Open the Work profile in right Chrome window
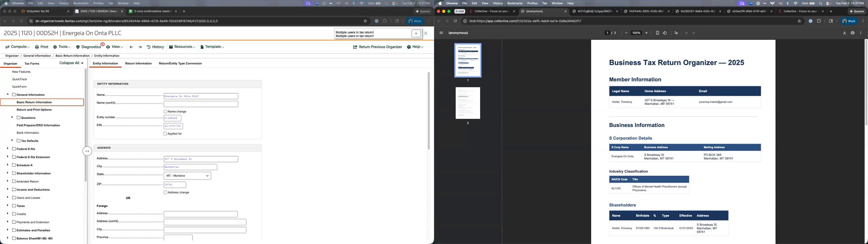The height and width of the screenshot is (244, 868). pyautogui.click(x=849, y=21)
